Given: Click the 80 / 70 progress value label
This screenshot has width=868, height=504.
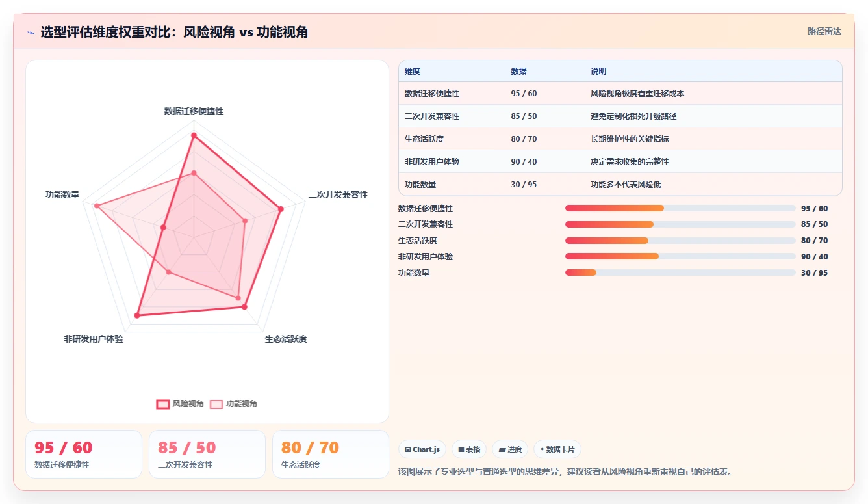Looking at the screenshot, I should point(815,241).
